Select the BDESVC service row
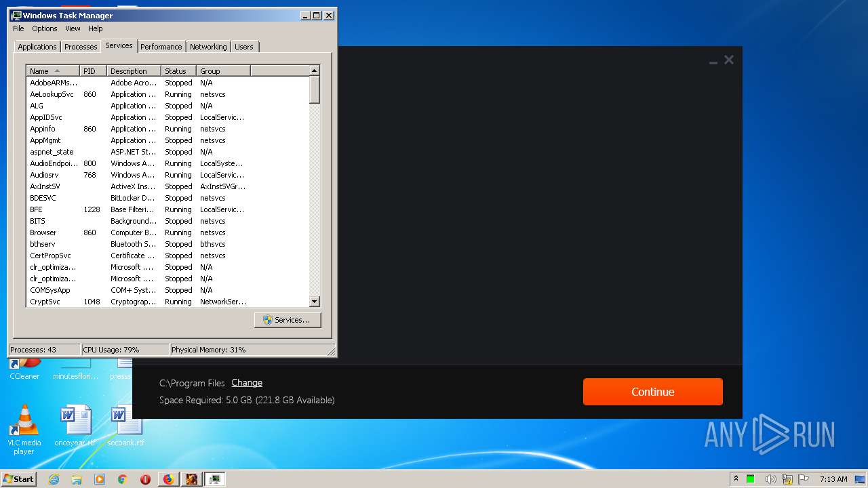This screenshot has width=868, height=488. tap(167, 198)
